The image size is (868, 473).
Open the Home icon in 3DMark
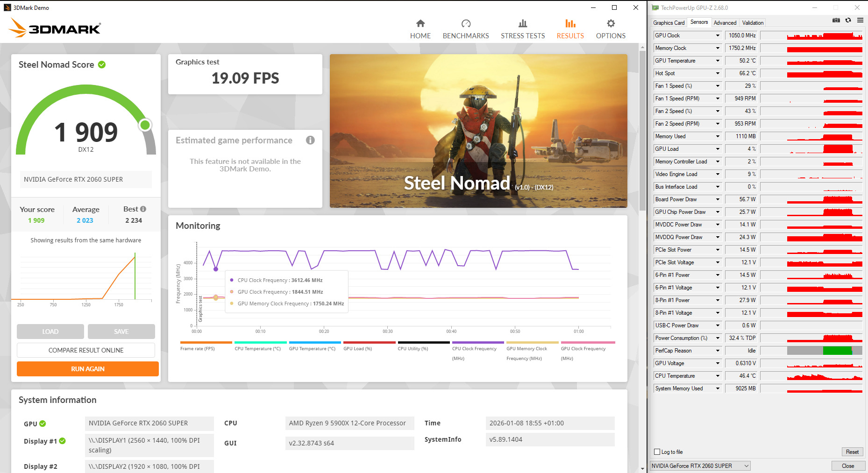pos(420,23)
